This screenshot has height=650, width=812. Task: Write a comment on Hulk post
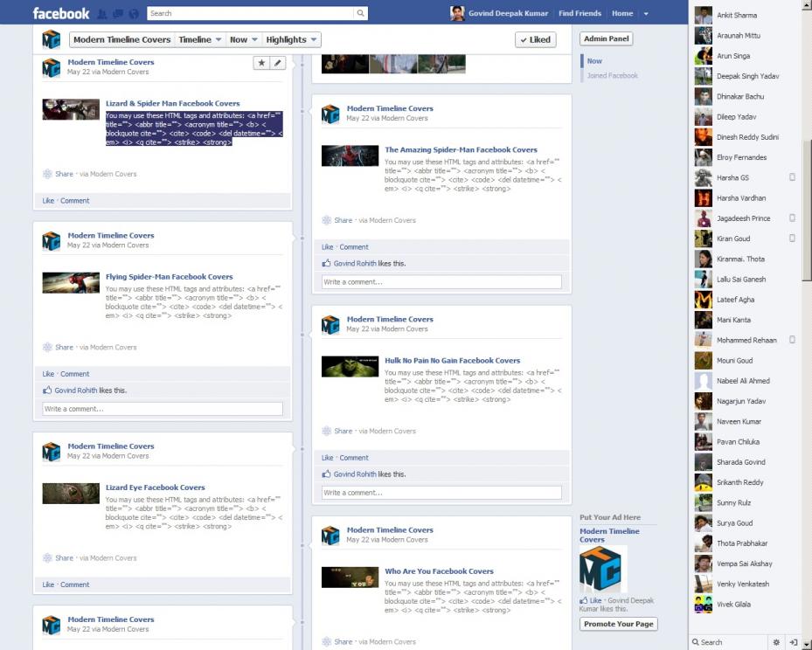441,493
